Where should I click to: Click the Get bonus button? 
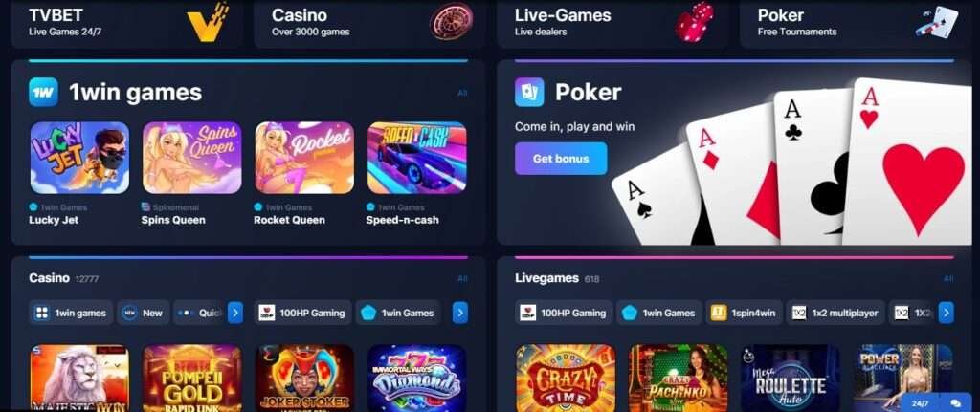(x=561, y=159)
